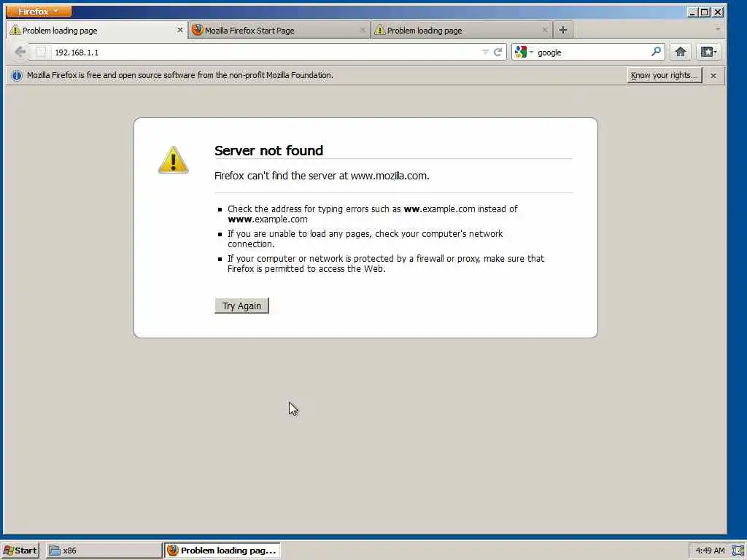
Task: Click the Server not found heading
Action: pyautogui.click(x=268, y=150)
